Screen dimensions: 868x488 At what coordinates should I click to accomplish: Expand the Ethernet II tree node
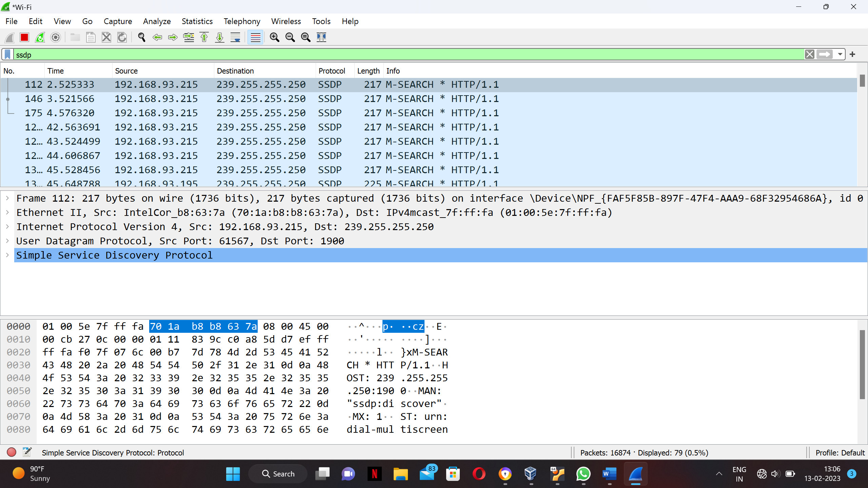(x=7, y=212)
